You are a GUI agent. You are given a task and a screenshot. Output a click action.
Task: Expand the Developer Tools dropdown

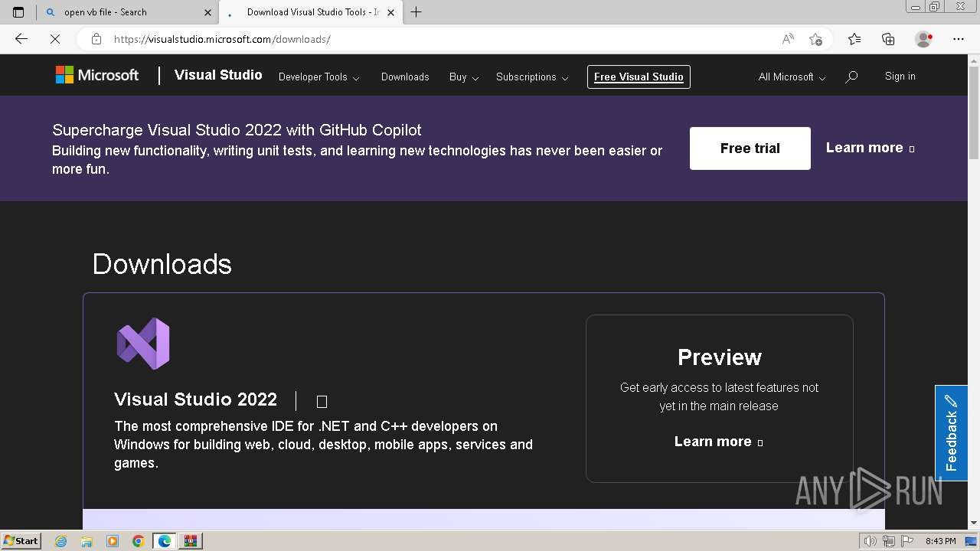point(318,77)
